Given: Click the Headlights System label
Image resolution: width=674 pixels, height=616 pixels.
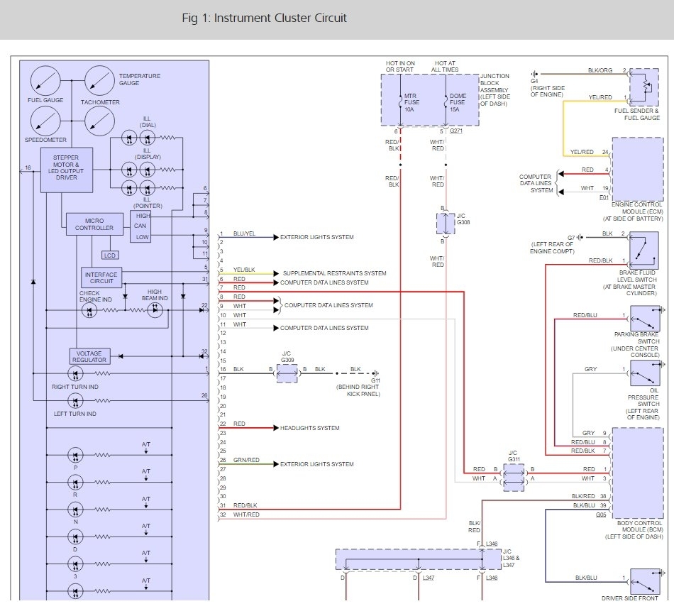Looking at the screenshot, I should point(310,428).
